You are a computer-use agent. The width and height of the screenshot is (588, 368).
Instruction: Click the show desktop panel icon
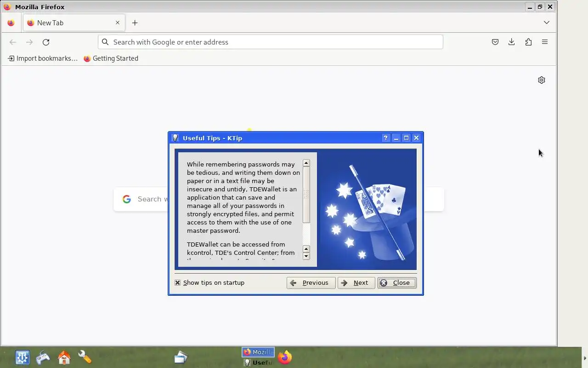click(x=181, y=357)
